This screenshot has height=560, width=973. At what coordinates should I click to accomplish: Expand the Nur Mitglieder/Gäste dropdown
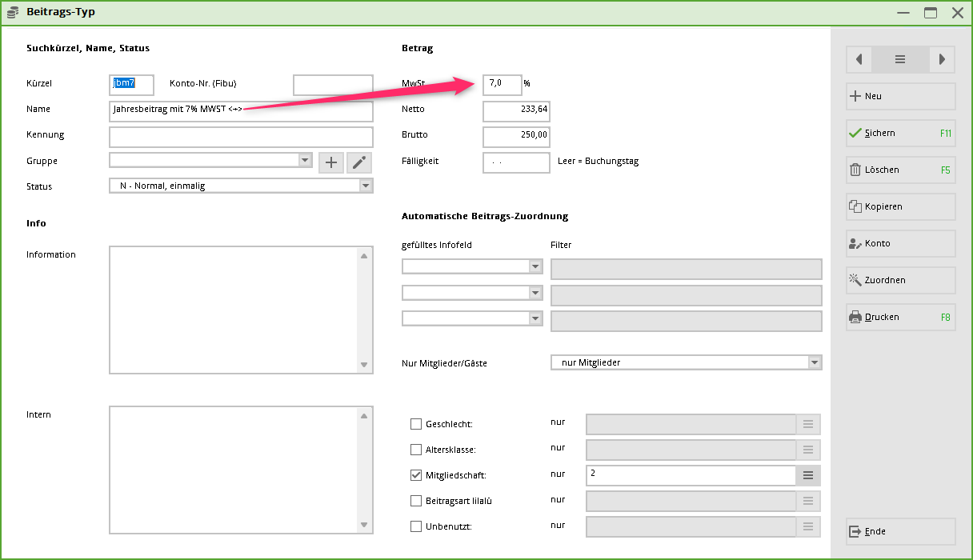pos(814,362)
